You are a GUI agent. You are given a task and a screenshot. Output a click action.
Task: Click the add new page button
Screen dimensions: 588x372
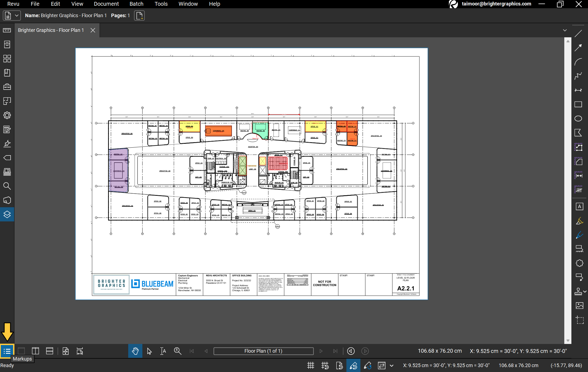point(139,16)
